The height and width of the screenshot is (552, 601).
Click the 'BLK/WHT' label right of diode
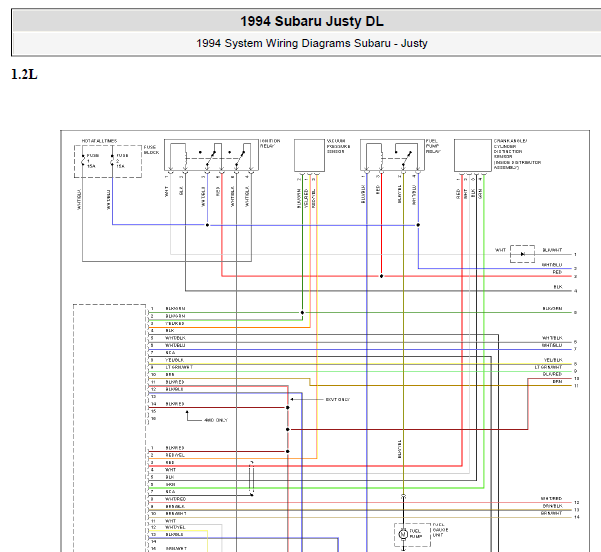(x=552, y=250)
